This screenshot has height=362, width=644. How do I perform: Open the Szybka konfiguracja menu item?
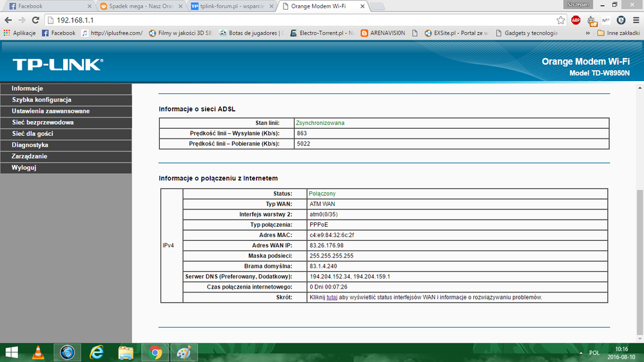pos(41,100)
